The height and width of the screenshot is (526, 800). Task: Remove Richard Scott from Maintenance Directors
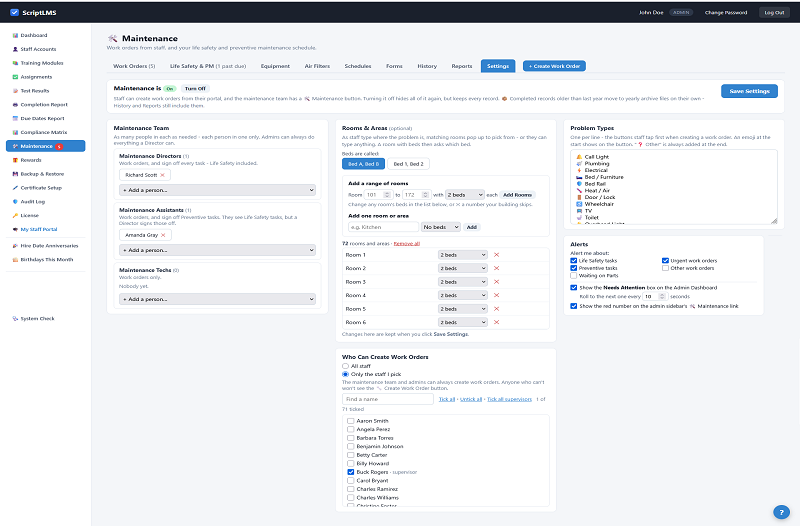point(163,175)
